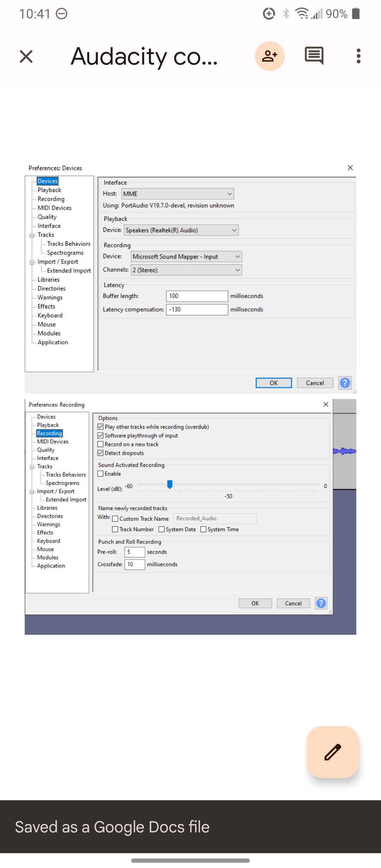
Task: Tap the add people share icon
Action: 270,56
